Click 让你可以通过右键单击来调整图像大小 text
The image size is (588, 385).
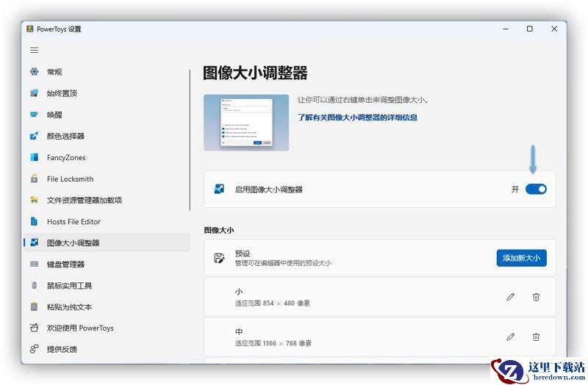[363, 100]
